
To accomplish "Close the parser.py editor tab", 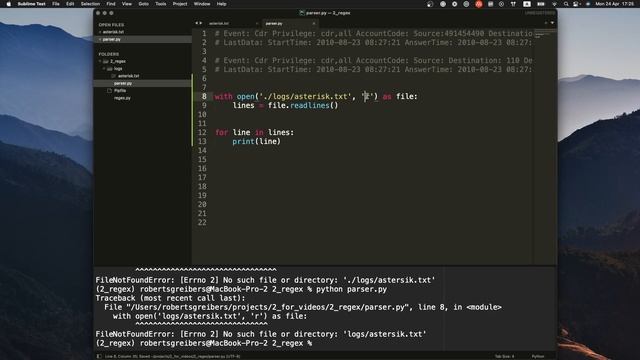I will tap(313, 24).
